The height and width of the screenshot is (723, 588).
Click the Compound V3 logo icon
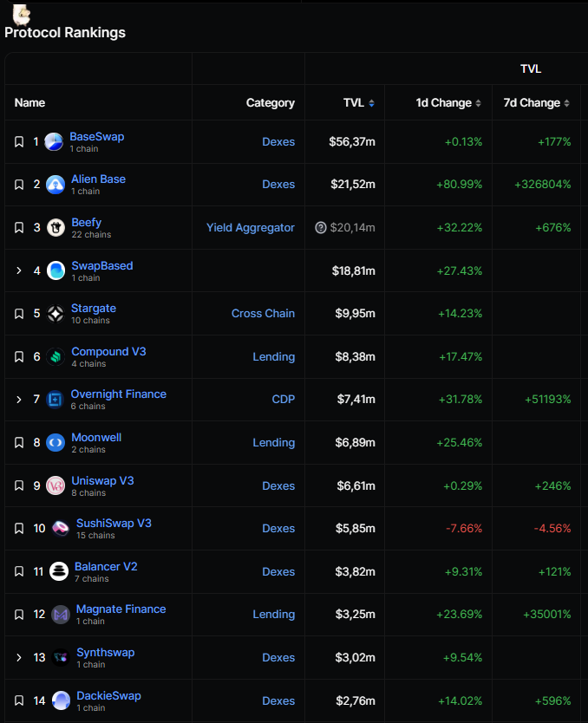click(x=56, y=357)
